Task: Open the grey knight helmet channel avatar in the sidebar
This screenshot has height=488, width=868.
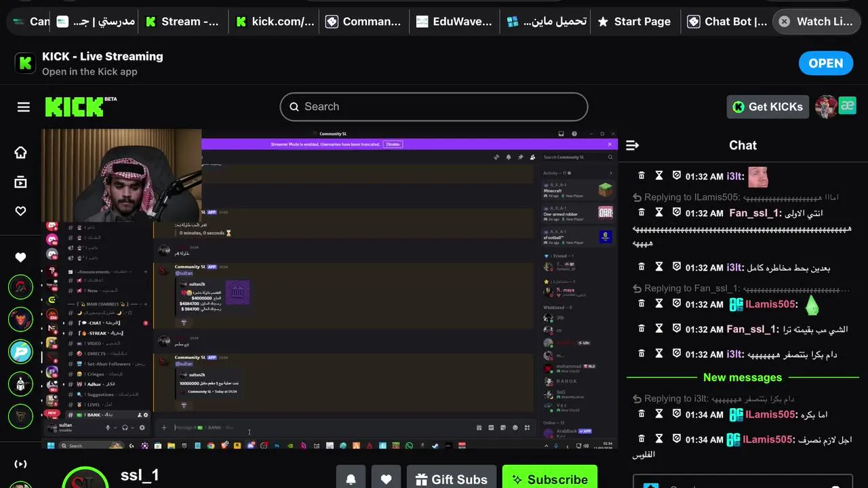Action: (x=21, y=384)
